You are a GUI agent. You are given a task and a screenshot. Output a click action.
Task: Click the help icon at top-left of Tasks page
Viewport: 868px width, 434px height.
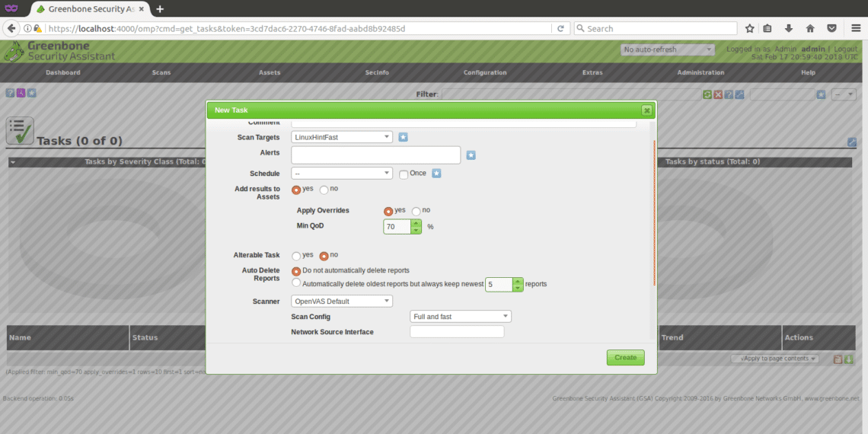tap(10, 93)
